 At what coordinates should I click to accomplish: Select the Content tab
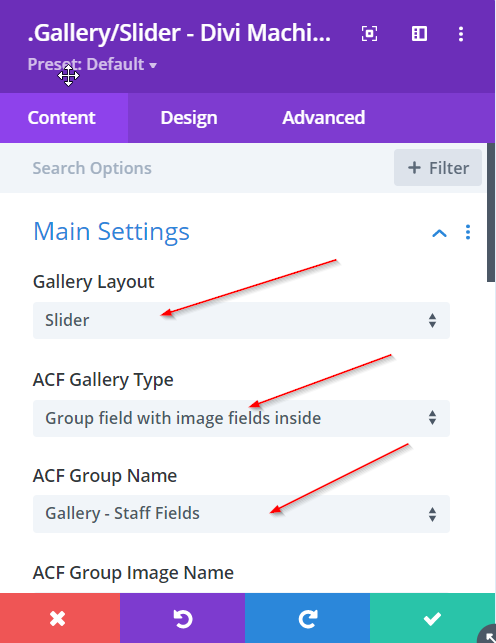(61, 118)
